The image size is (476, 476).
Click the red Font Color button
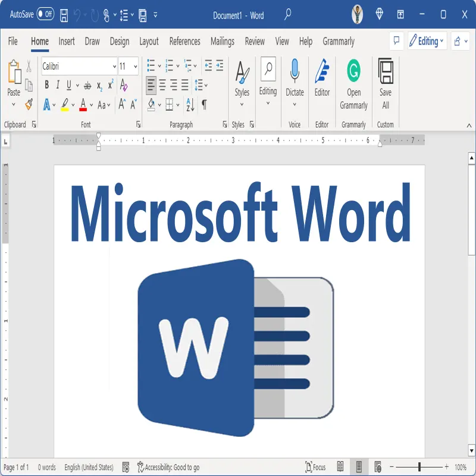coord(83,105)
